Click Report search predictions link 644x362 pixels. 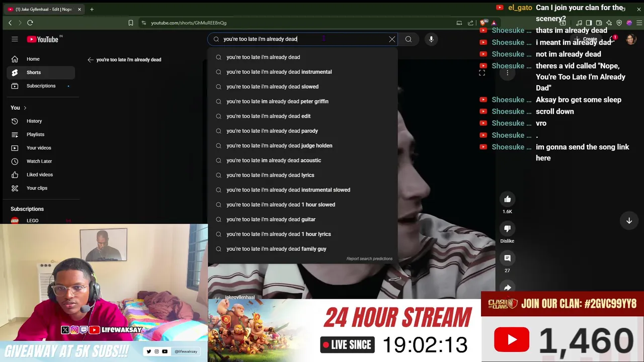pos(369,259)
